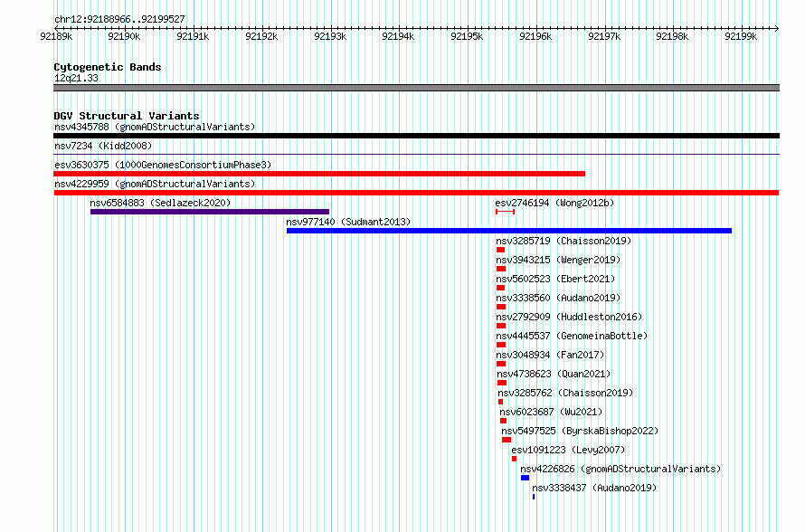This screenshot has height=532, width=805.
Task: Click red glyph under esv1091223
Action: [515, 459]
